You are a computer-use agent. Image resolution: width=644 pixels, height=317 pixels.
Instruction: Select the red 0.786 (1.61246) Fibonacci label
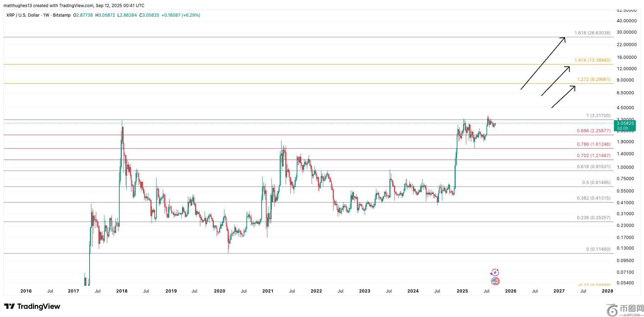593,144
